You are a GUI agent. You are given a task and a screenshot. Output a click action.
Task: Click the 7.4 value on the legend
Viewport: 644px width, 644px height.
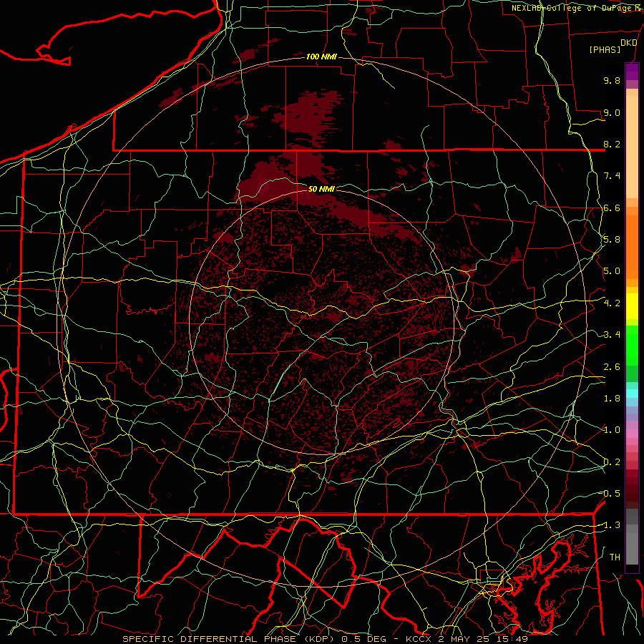pyautogui.click(x=612, y=176)
